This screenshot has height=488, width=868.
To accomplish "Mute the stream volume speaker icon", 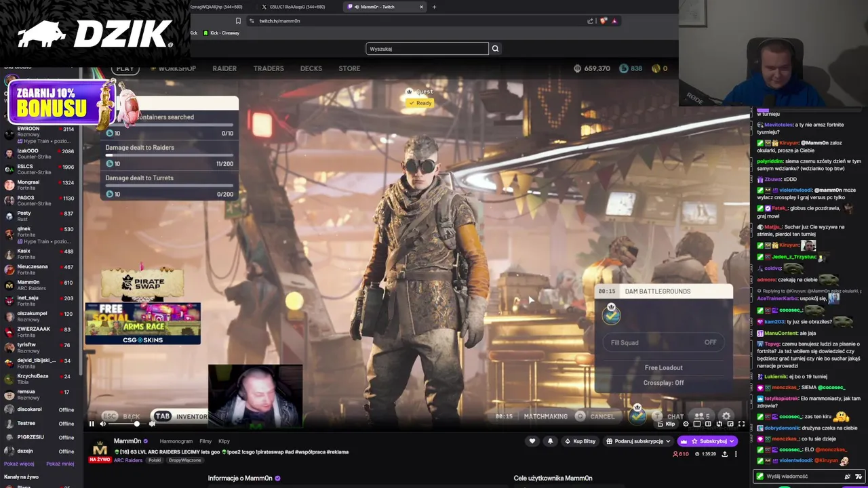I will point(103,424).
